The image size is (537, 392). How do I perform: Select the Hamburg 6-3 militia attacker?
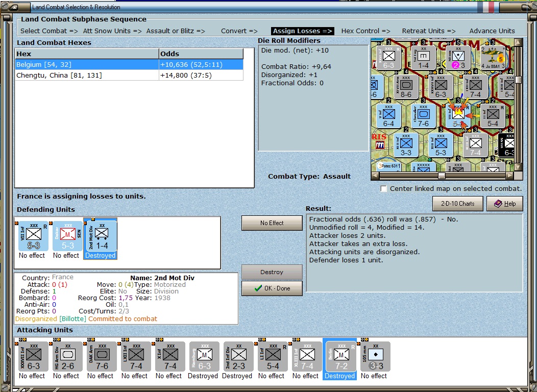(205, 356)
